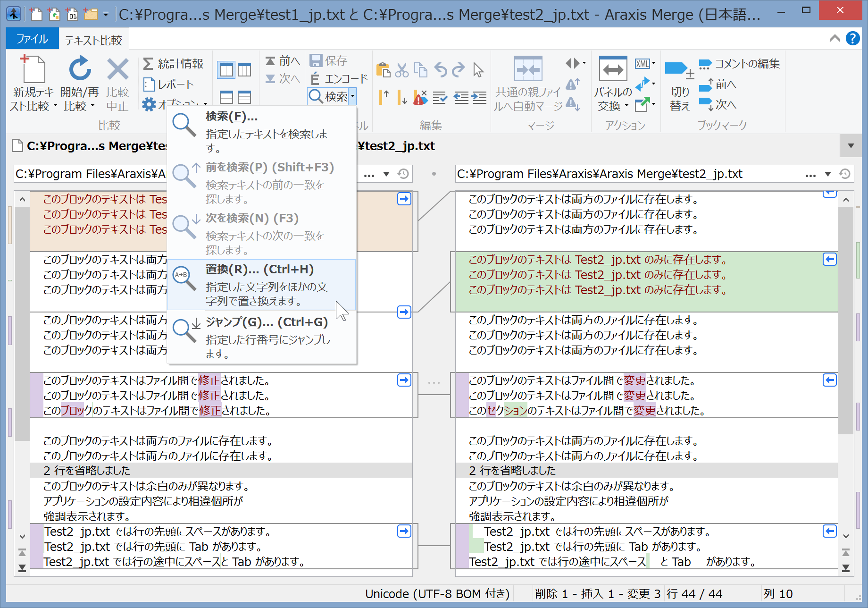Select the two-pane vertical layout toggle
The height and width of the screenshot is (608, 868).
pyautogui.click(x=226, y=70)
